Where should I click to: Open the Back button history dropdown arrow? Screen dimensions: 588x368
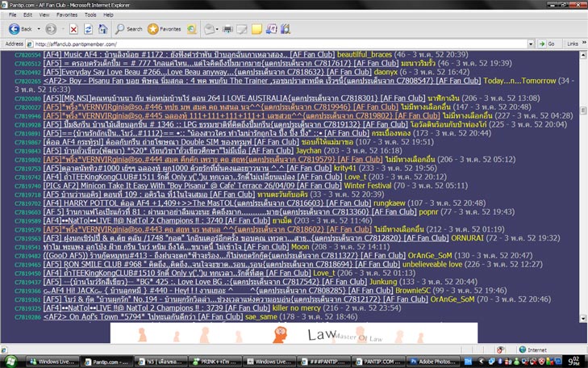click(x=39, y=29)
